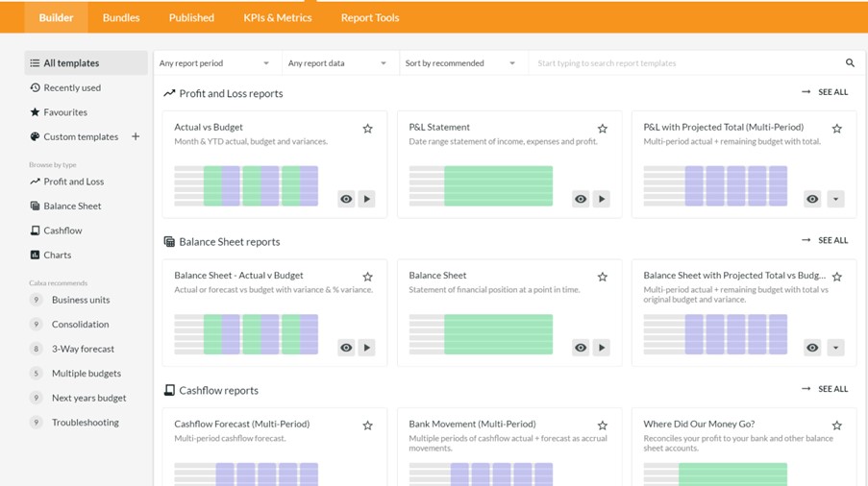Viewport: 868px width, 486px height.
Task: Favourite Balance Sheet - Actual v Budget star
Action: point(367,277)
